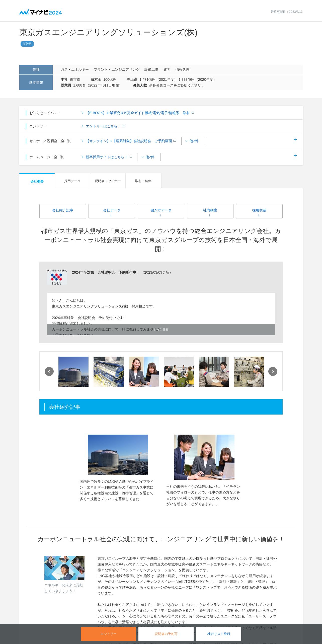Switch to the 取材・特集 tab

(x=143, y=181)
